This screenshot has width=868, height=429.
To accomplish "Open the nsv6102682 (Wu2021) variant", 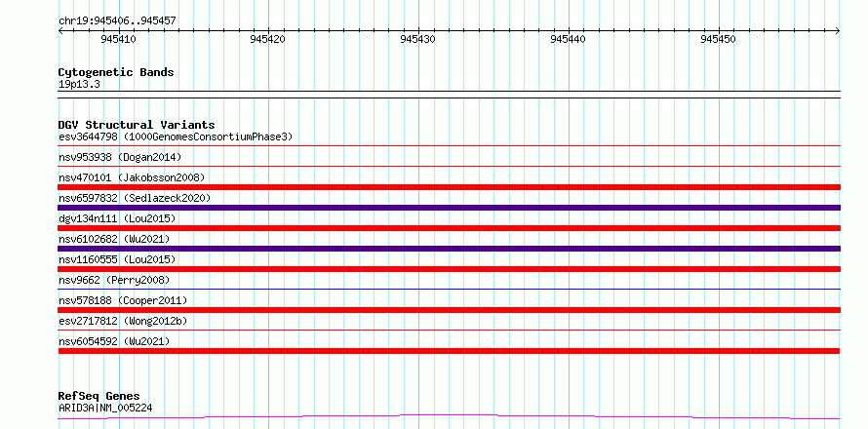I will [x=114, y=239].
